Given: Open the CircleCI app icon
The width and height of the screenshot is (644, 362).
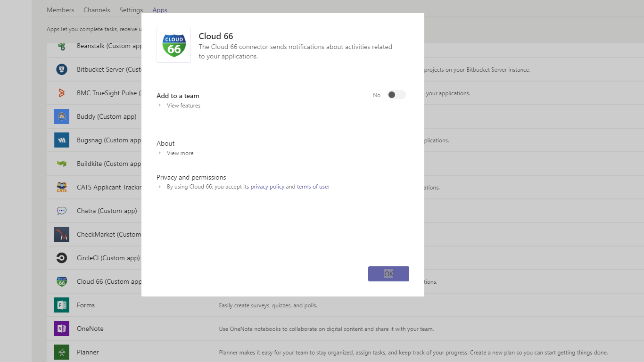Looking at the screenshot, I should click(62, 258).
